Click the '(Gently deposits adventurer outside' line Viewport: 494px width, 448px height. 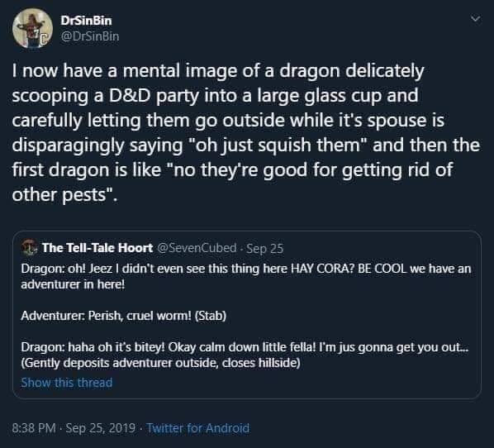click(160, 363)
